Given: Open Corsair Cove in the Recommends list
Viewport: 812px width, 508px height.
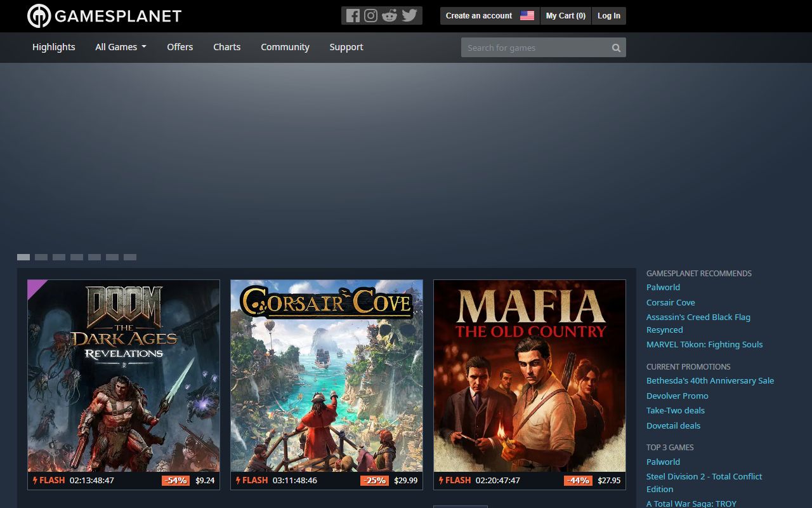Looking at the screenshot, I should click(671, 302).
